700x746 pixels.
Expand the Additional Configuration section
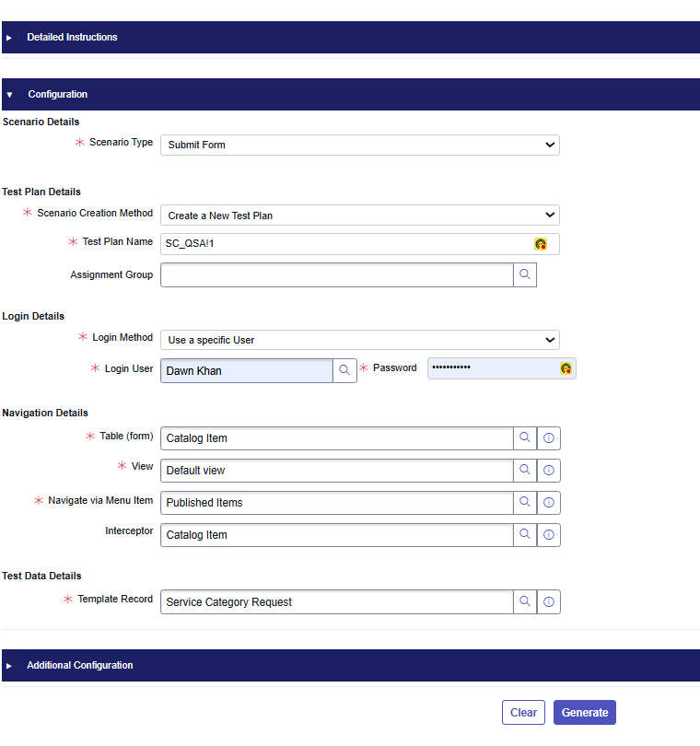pyautogui.click(x=80, y=665)
